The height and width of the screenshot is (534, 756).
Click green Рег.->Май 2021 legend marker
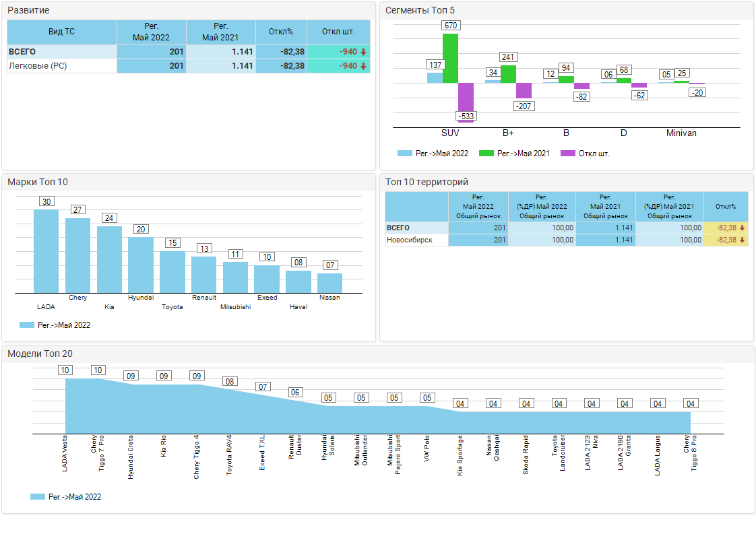coord(486,154)
